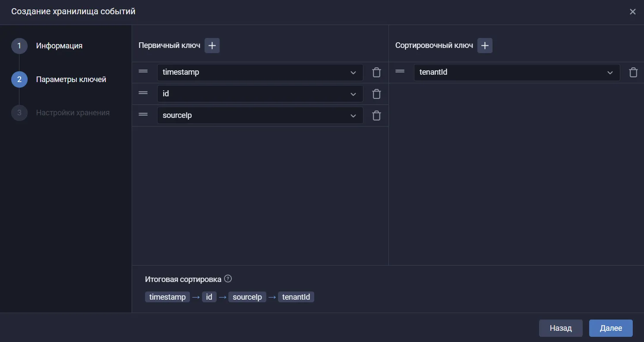This screenshot has height=342, width=644.
Task: Click the Сортировочный ключ heading
Action: pyautogui.click(x=434, y=45)
